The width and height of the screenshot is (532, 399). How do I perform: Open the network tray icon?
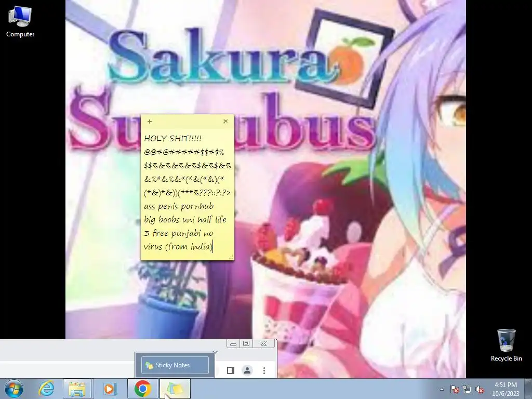467,389
